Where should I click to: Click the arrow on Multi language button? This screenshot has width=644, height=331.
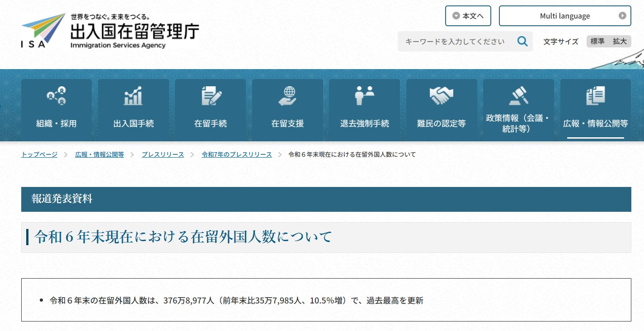click(x=622, y=16)
